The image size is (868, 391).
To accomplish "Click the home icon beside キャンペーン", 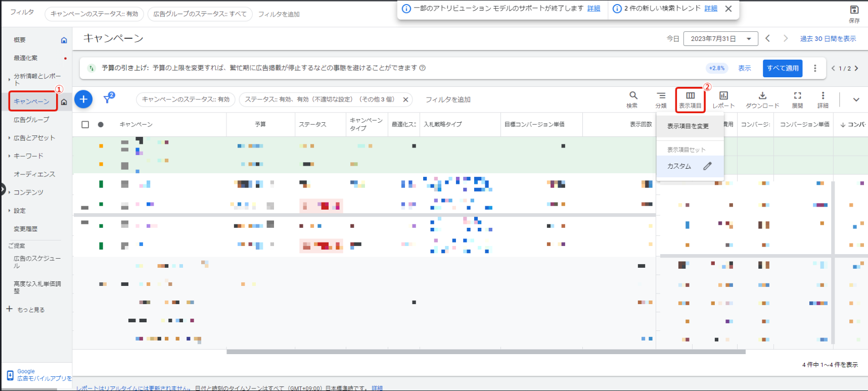I will pyautogui.click(x=64, y=102).
